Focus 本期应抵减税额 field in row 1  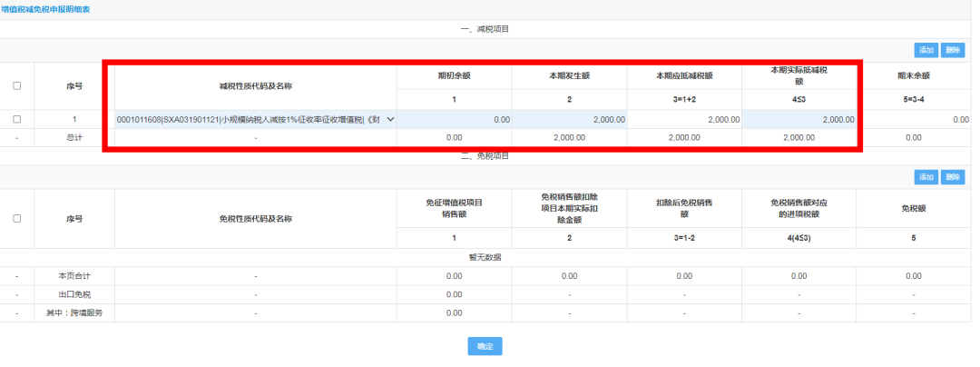pos(684,119)
